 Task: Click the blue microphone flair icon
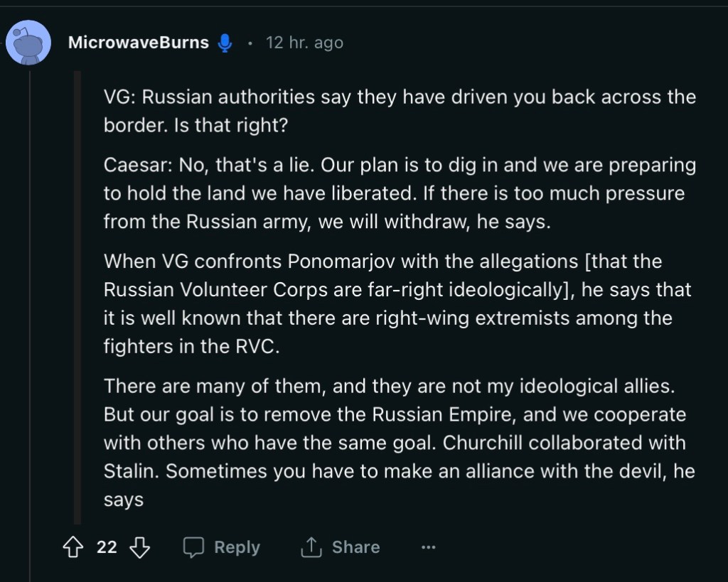(225, 43)
